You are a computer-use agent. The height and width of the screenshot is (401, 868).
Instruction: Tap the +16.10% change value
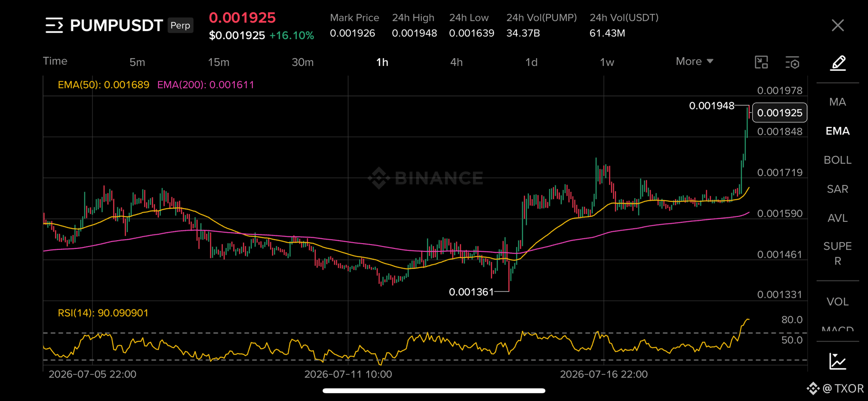pos(292,35)
